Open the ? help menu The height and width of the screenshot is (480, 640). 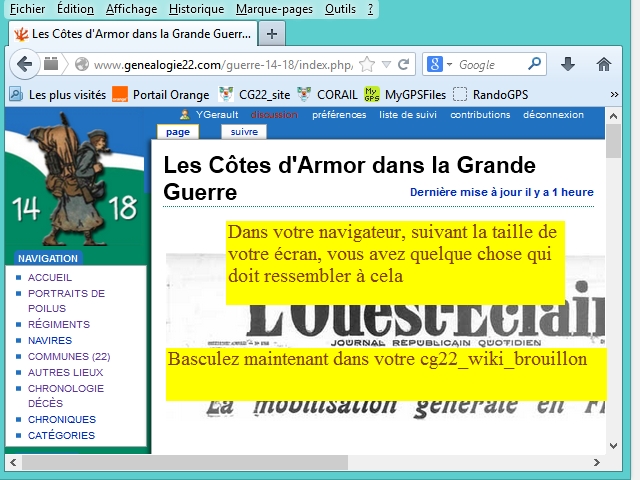pyautogui.click(x=370, y=9)
